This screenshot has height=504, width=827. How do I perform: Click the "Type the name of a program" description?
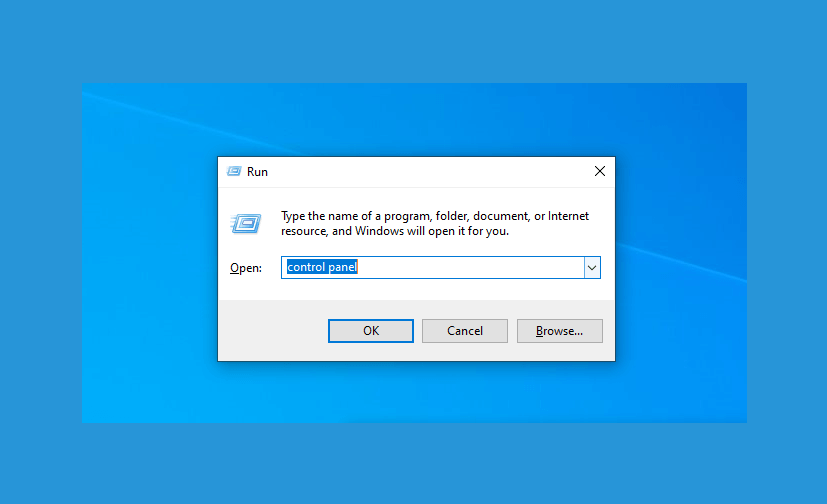[x=435, y=224]
